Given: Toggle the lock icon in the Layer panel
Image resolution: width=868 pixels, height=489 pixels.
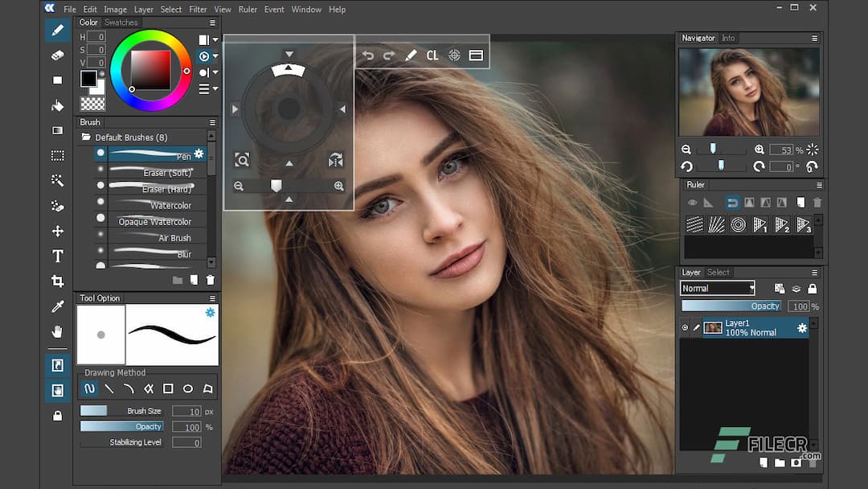Looking at the screenshot, I should pyautogui.click(x=812, y=288).
